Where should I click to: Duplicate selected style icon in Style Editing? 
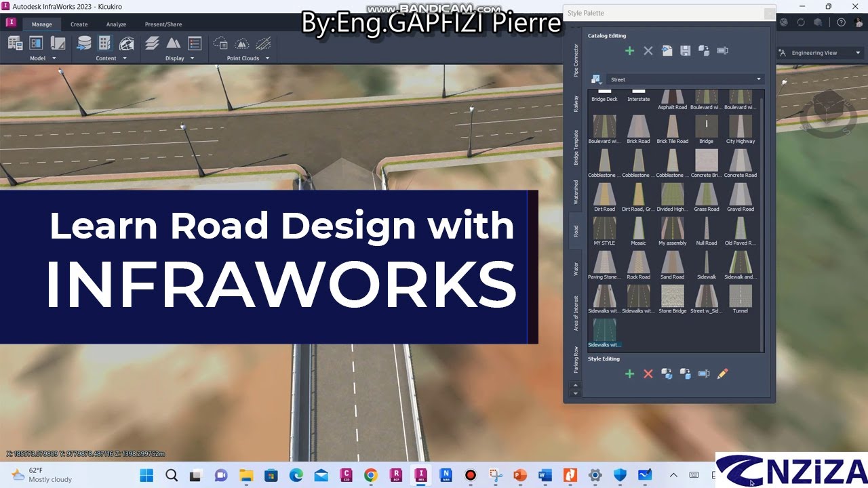(667, 373)
